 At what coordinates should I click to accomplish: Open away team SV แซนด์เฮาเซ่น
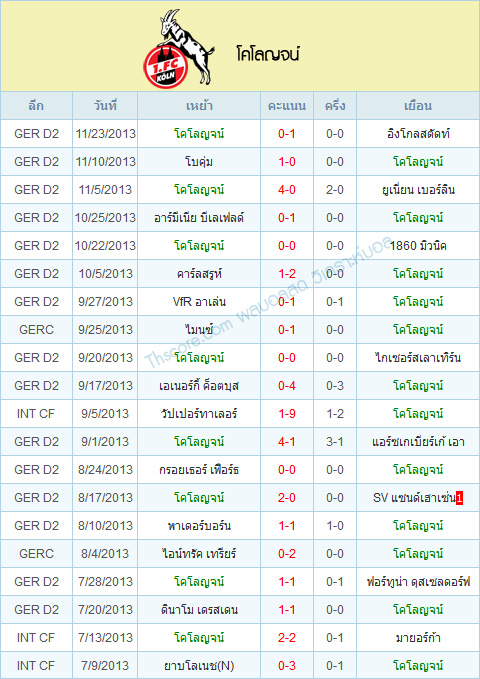(x=415, y=498)
